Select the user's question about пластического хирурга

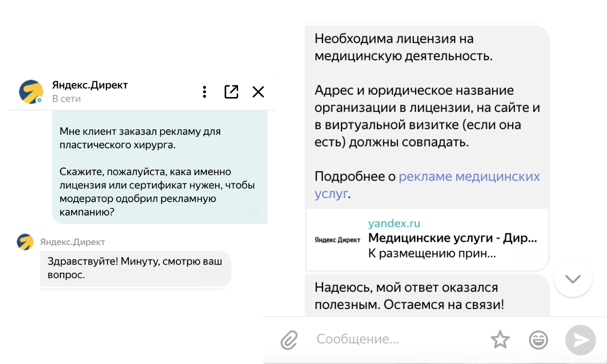(159, 171)
